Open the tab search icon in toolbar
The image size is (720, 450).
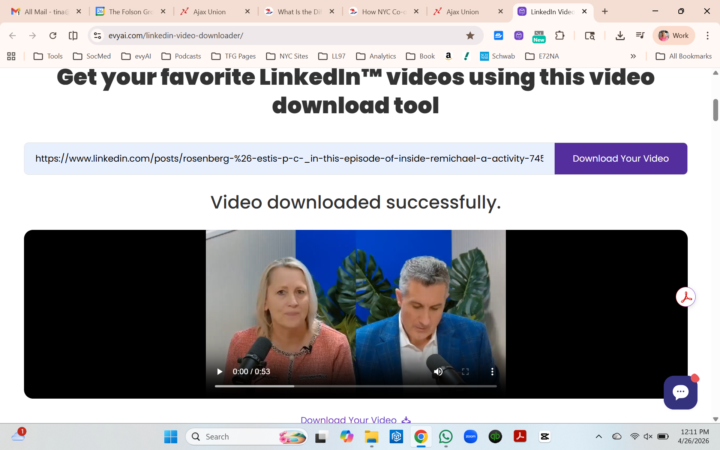[x=590, y=35]
